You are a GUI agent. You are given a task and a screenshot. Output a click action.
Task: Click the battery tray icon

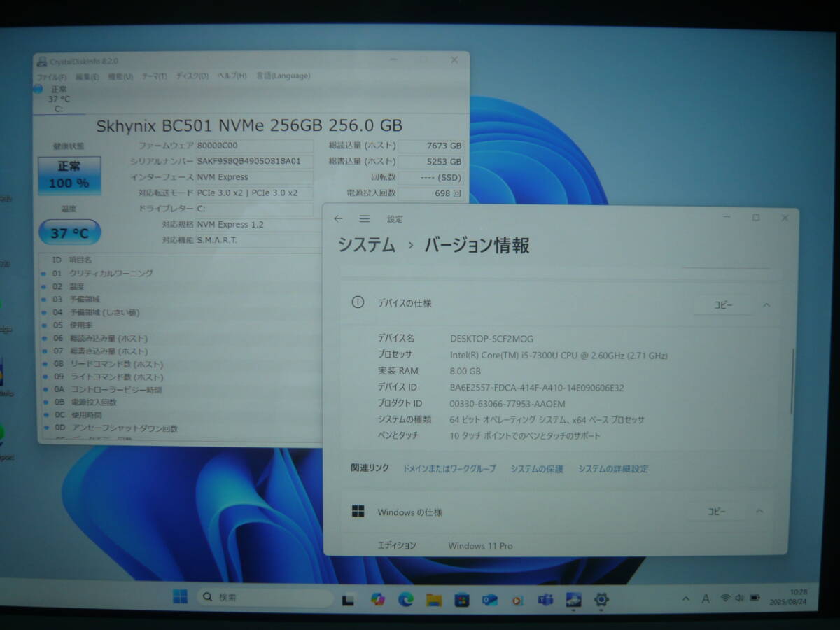click(x=755, y=598)
